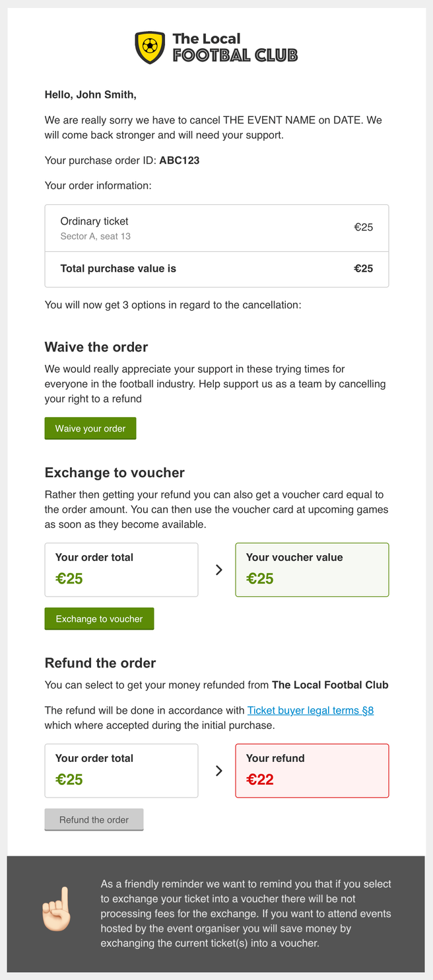Click purchase order ID ABC123
This screenshot has width=433, height=980.
[180, 161]
